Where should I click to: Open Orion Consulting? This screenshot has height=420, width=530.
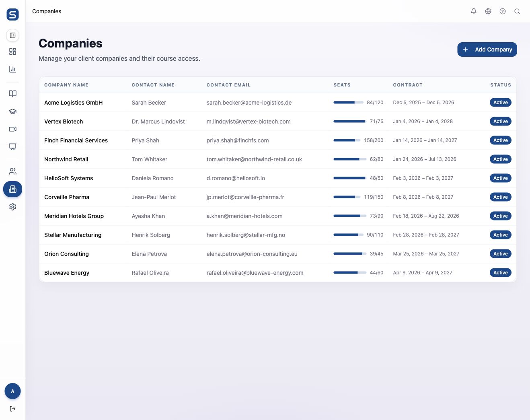pyautogui.click(x=66, y=254)
